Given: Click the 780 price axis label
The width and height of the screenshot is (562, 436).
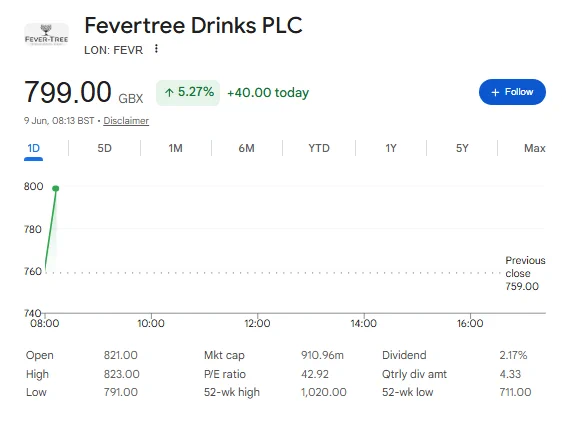Looking at the screenshot, I should tap(33, 229).
